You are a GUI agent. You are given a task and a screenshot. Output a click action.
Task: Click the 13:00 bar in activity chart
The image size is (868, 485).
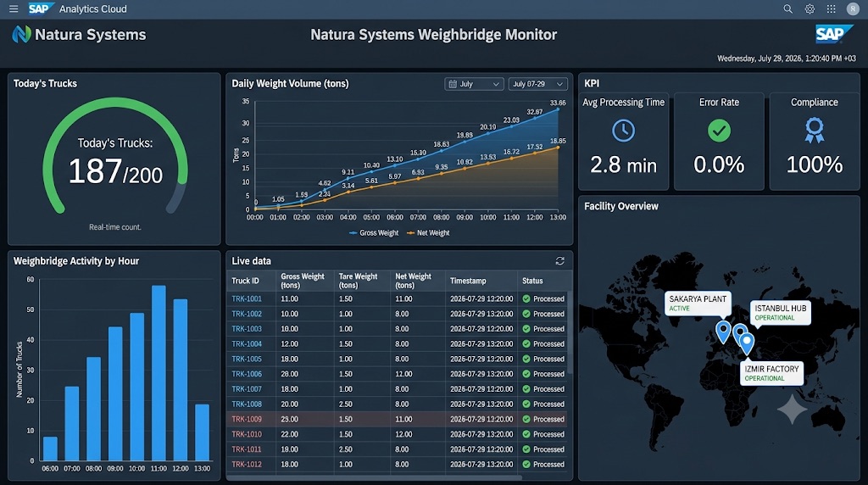202,432
